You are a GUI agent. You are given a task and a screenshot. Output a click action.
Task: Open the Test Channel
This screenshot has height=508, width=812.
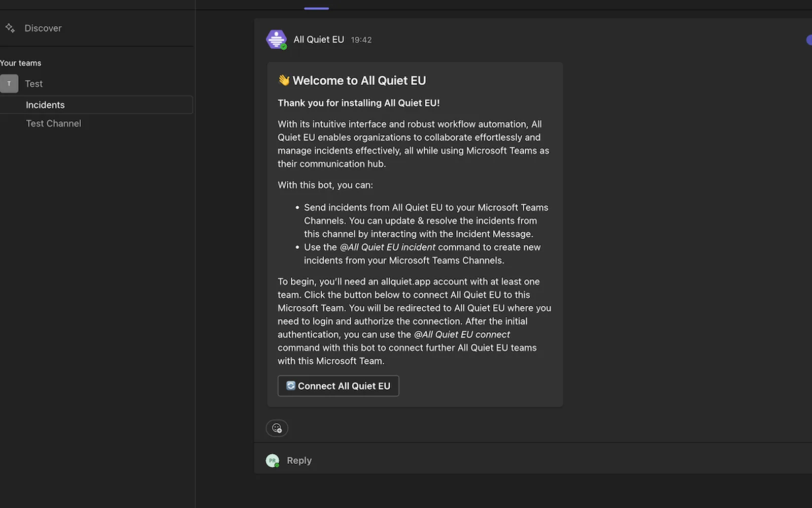click(53, 123)
